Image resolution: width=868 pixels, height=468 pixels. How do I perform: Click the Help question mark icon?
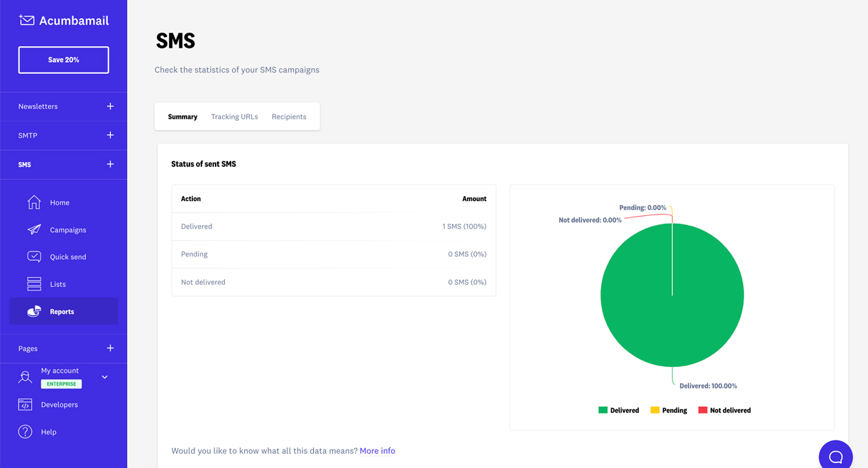(x=26, y=432)
